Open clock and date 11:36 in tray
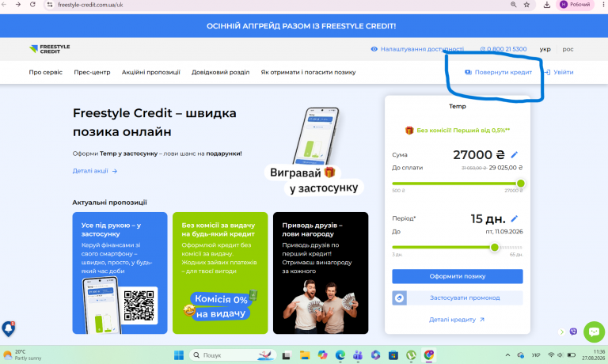This screenshot has width=608, height=364. tap(595, 355)
